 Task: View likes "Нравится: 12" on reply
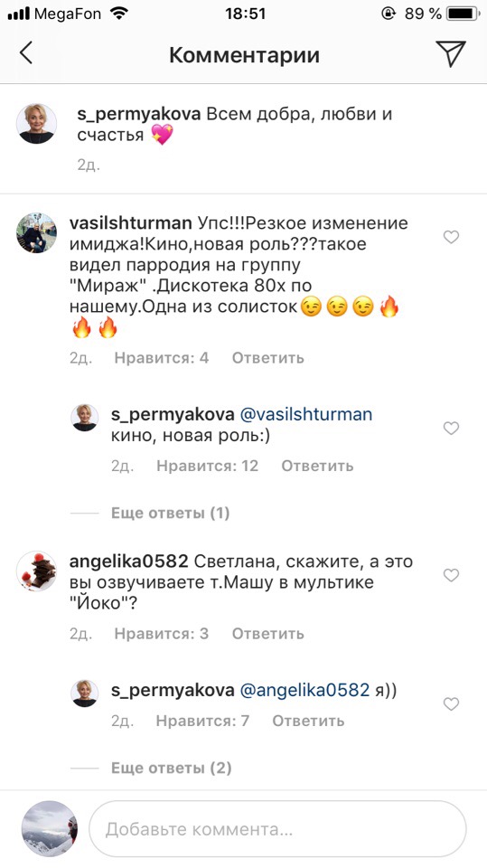(207, 467)
